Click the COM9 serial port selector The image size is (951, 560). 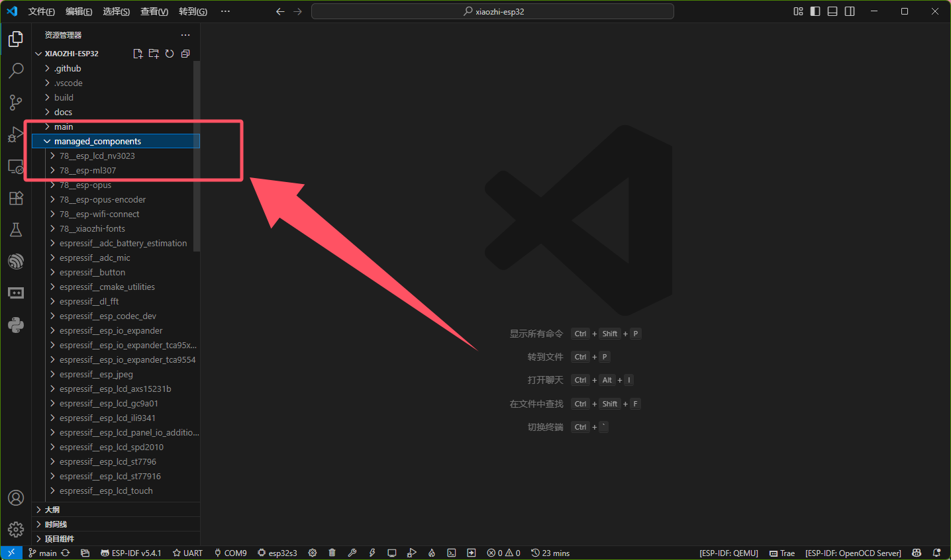230,553
